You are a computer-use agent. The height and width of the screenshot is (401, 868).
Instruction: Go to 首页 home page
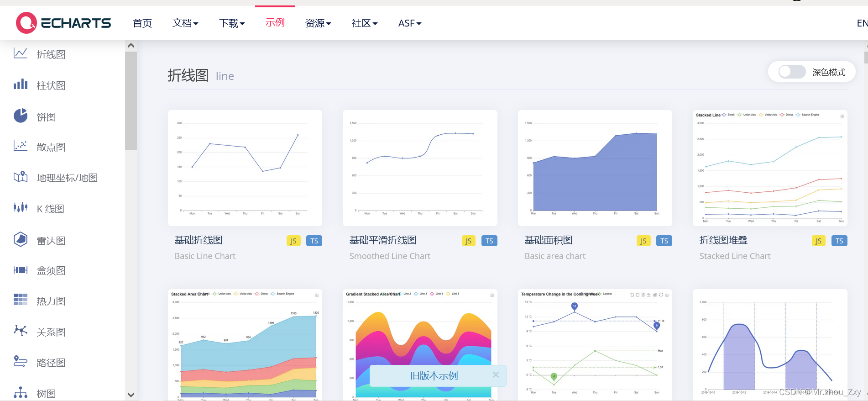point(142,23)
